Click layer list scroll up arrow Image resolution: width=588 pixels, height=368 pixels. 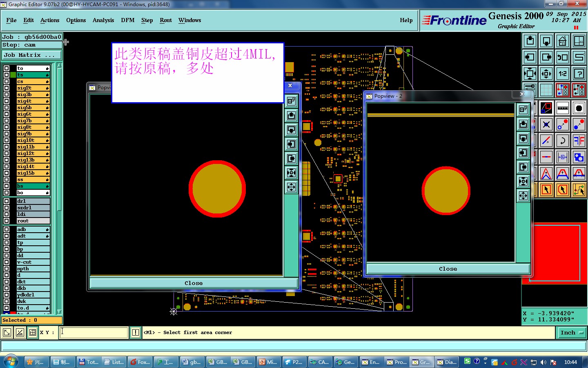(60, 65)
